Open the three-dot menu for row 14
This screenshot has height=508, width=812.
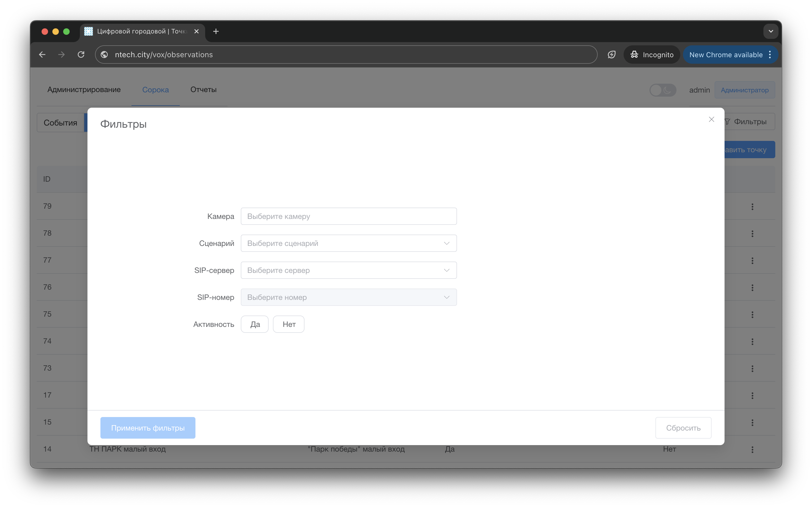(x=752, y=449)
